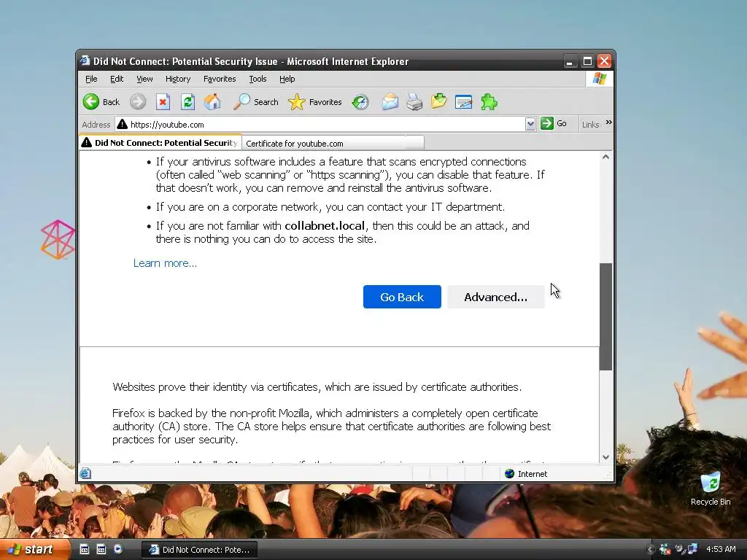The width and height of the screenshot is (747, 560).
Task: Click the green Back arrow icon
Action: [91, 102]
